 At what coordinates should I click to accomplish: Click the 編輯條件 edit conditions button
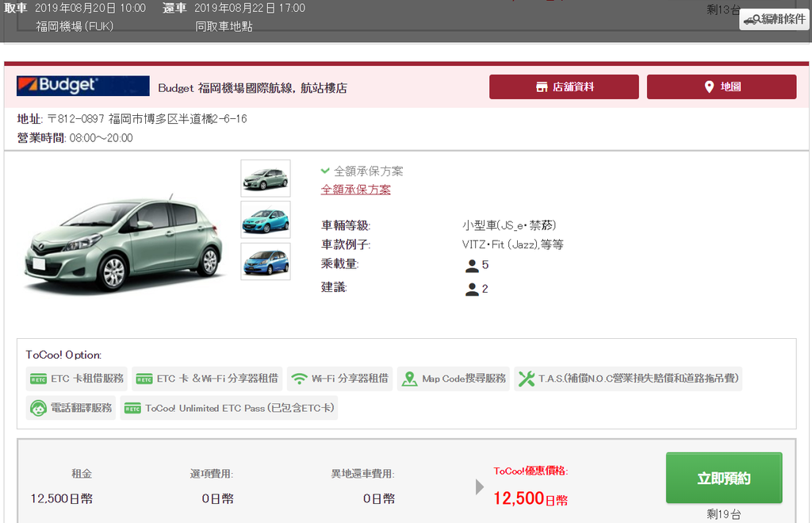coord(774,19)
